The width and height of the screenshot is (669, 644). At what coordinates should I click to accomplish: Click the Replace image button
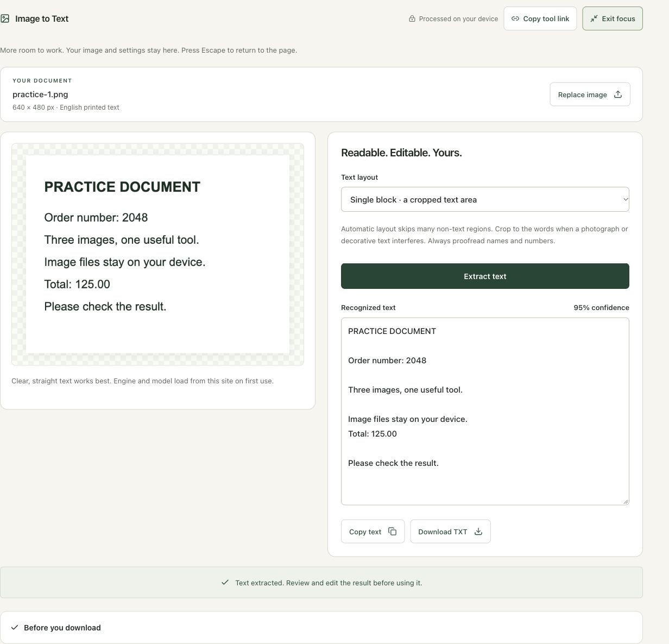tap(590, 94)
